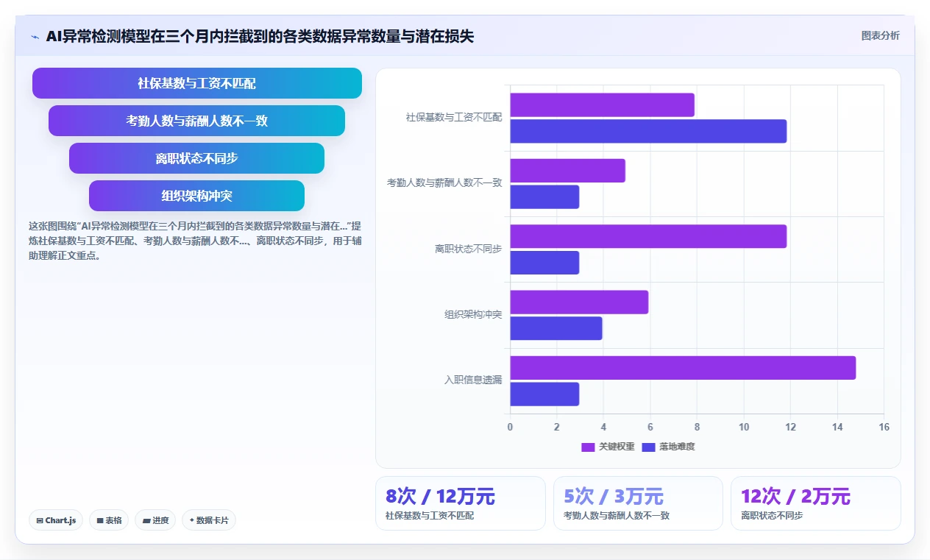Click 落地难度 bar for 组织架构冲突
This screenshot has width=930, height=560.
[556, 328]
